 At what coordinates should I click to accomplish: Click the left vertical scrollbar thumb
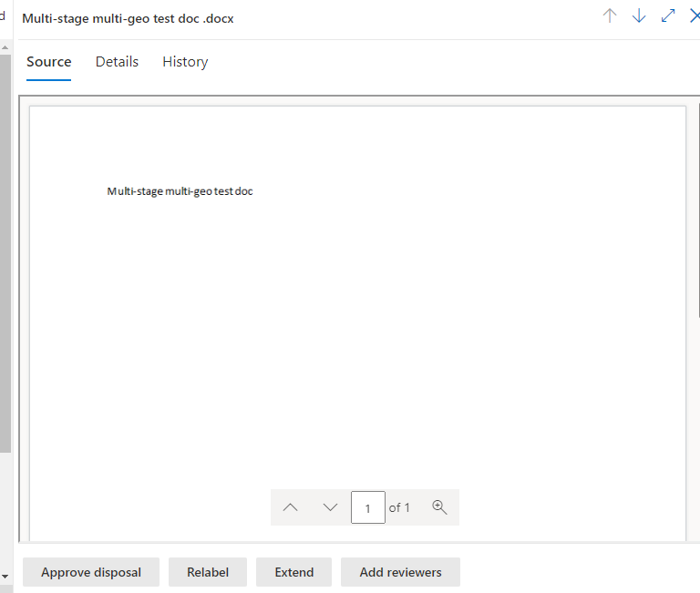point(5,253)
